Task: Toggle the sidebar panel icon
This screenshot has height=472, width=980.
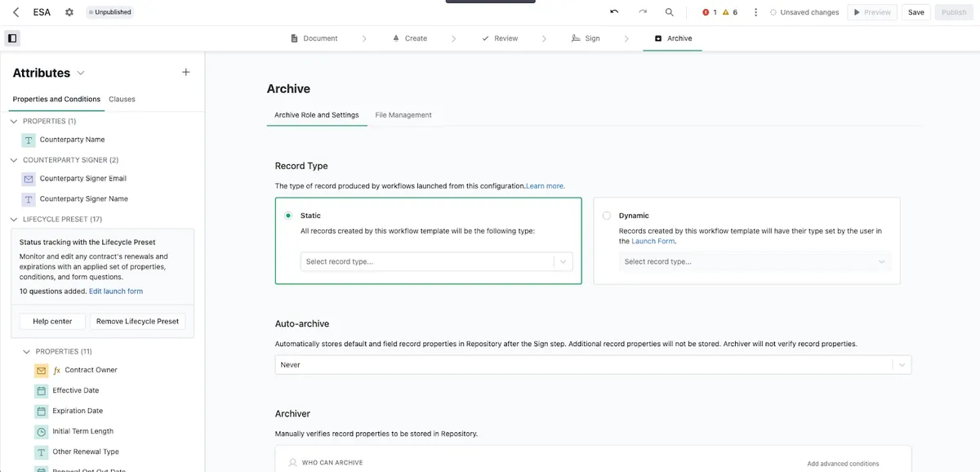Action: point(12,38)
